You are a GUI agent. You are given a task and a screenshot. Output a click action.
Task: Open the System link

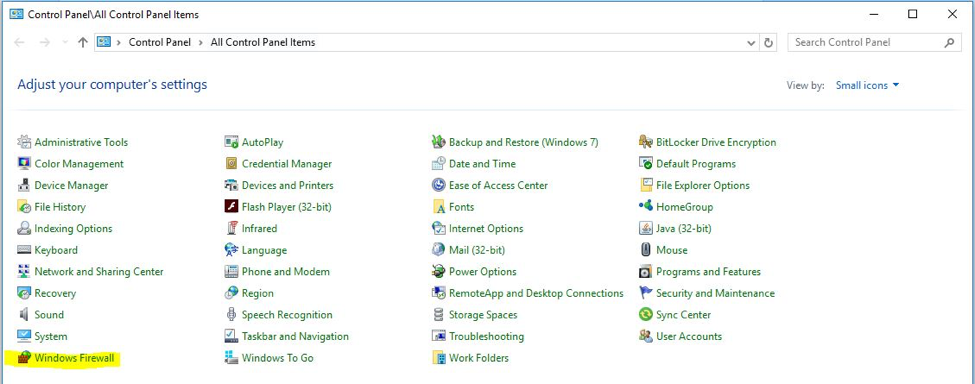click(50, 336)
